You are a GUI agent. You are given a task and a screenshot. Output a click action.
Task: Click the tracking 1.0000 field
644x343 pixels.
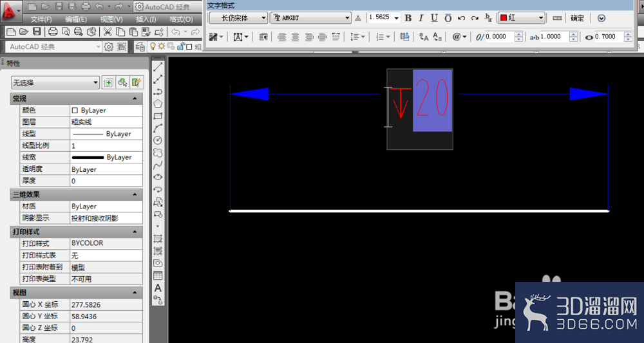[554, 37]
